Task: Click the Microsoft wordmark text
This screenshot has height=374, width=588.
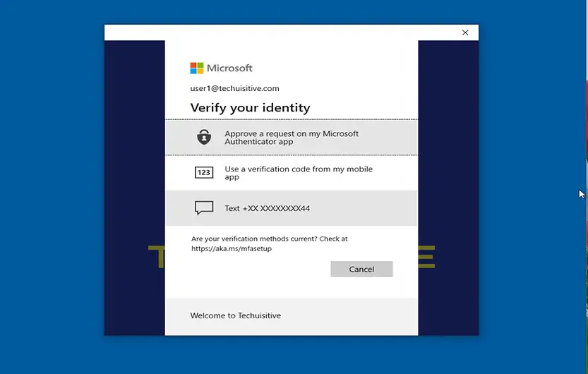Action: 229,68
